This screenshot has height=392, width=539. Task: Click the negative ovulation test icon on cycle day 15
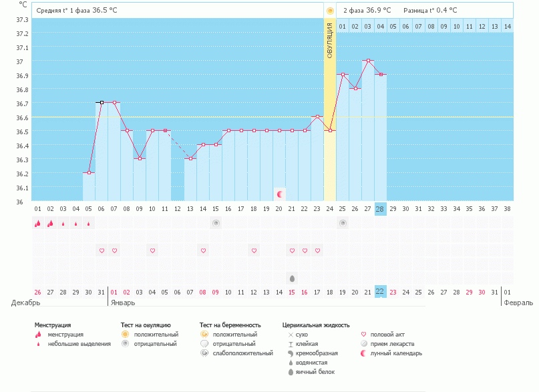coord(216,224)
